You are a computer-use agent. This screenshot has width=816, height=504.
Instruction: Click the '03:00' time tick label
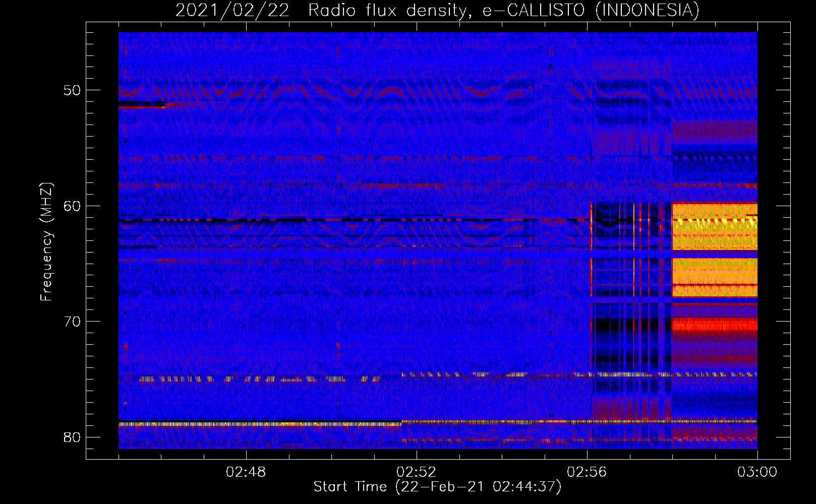point(757,472)
